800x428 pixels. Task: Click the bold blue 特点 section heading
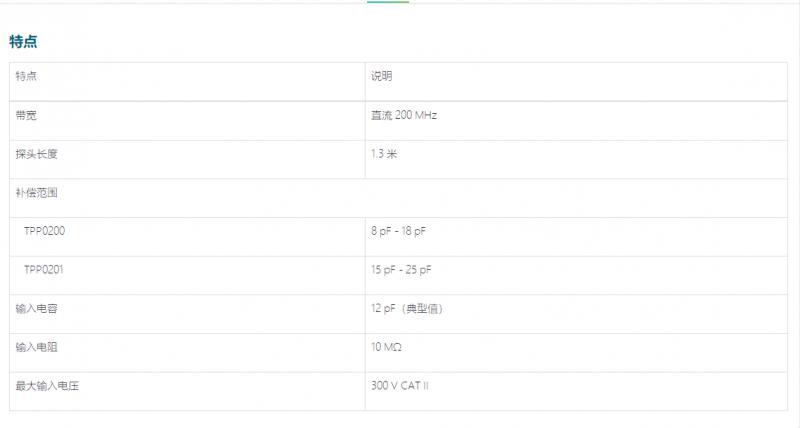[23, 41]
